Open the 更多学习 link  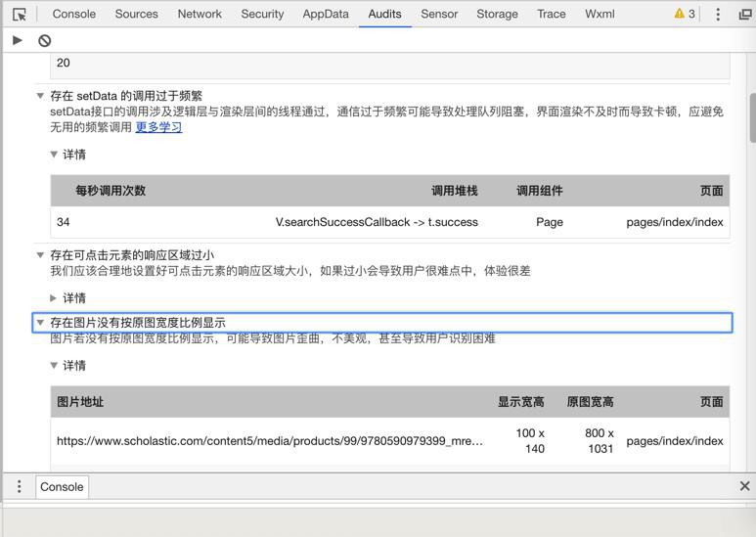158,127
